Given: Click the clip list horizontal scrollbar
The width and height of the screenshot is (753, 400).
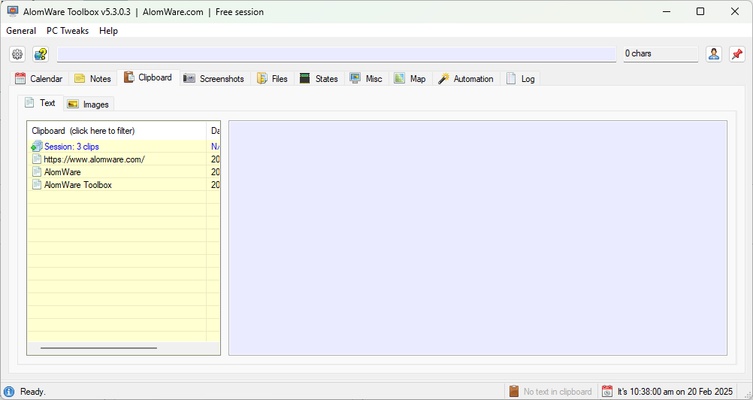Looking at the screenshot, I should pos(99,348).
